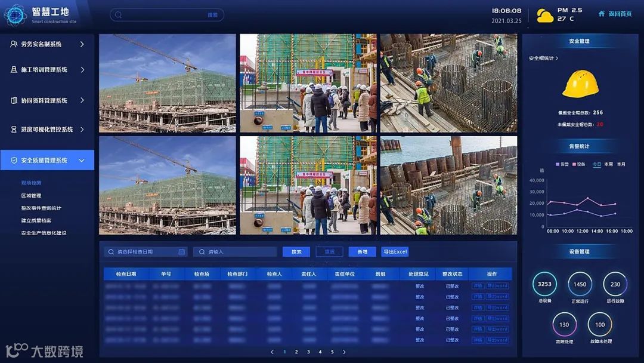
Task: Go to previous page with left arrow
Action: [x=273, y=352]
